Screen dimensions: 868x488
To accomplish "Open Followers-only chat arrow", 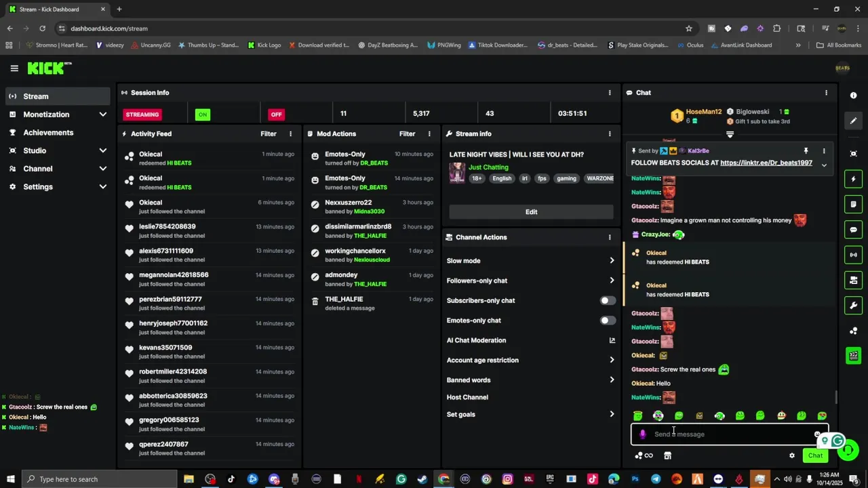I will [612, 281].
